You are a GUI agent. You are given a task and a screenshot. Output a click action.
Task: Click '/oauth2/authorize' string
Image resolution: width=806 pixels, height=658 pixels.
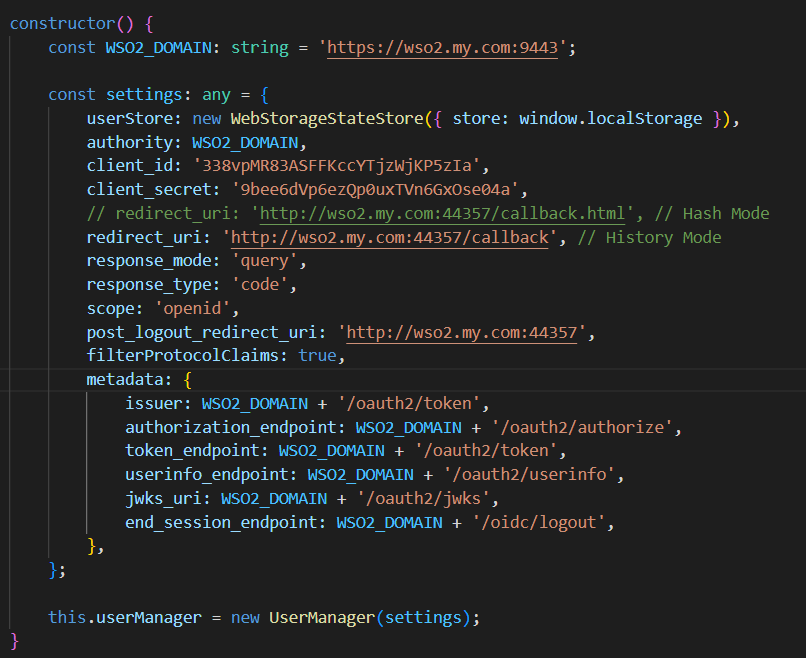[581, 428]
